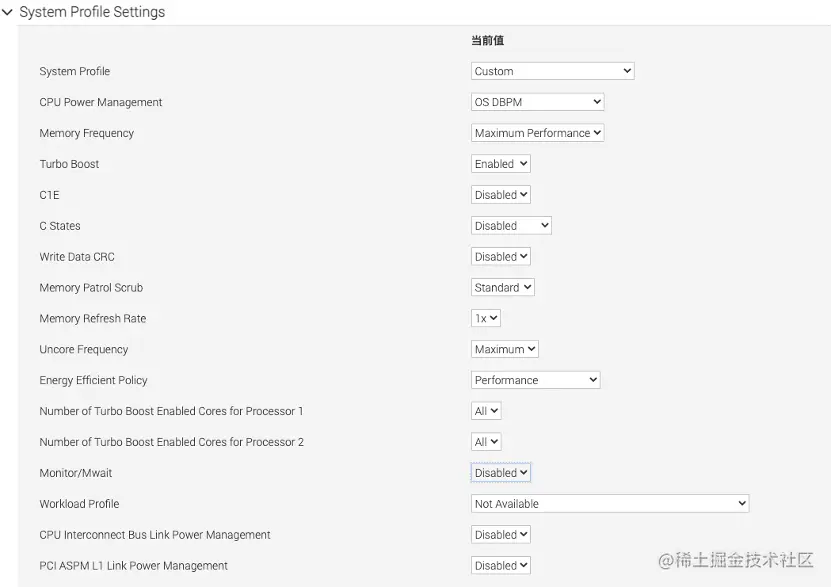The width and height of the screenshot is (832, 588).
Task: Collapse the System Profile Settings section
Action: click(x=7, y=12)
